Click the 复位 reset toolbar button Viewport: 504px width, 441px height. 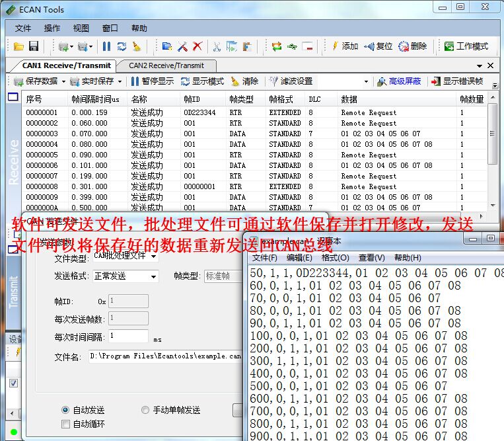click(x=378, y=46)
